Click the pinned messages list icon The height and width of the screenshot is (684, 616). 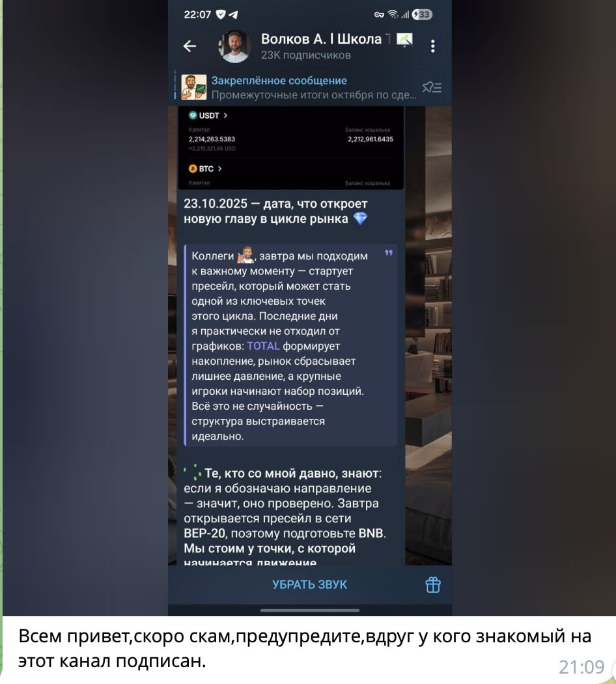pyautogui.click(x=432, y=87)
